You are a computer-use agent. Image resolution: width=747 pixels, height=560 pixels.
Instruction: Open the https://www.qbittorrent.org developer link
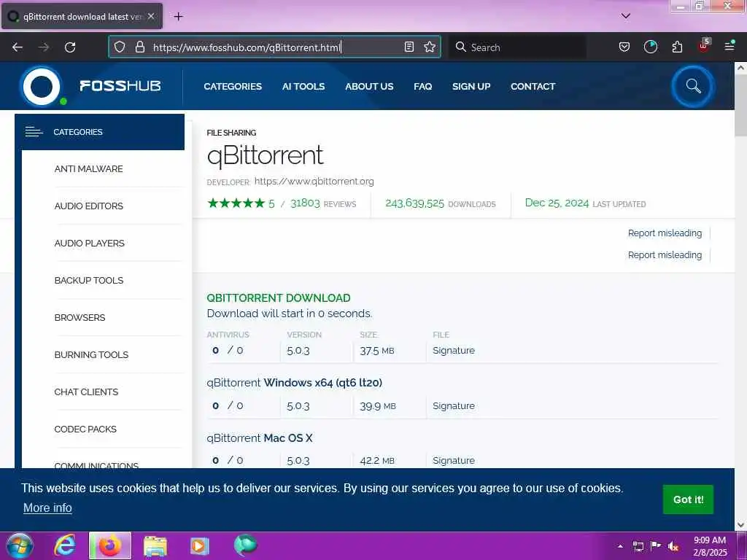click(x=314, y=181)
